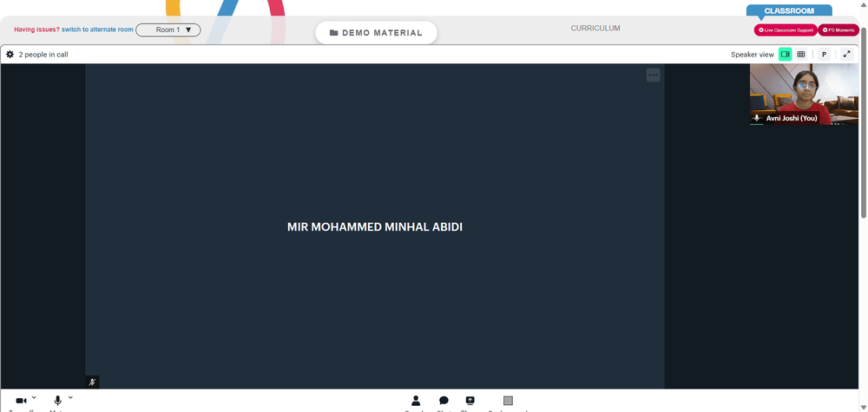Turn off camera using camera icon
The height and width of the screenshot is (412, 868).
[21, 401]
